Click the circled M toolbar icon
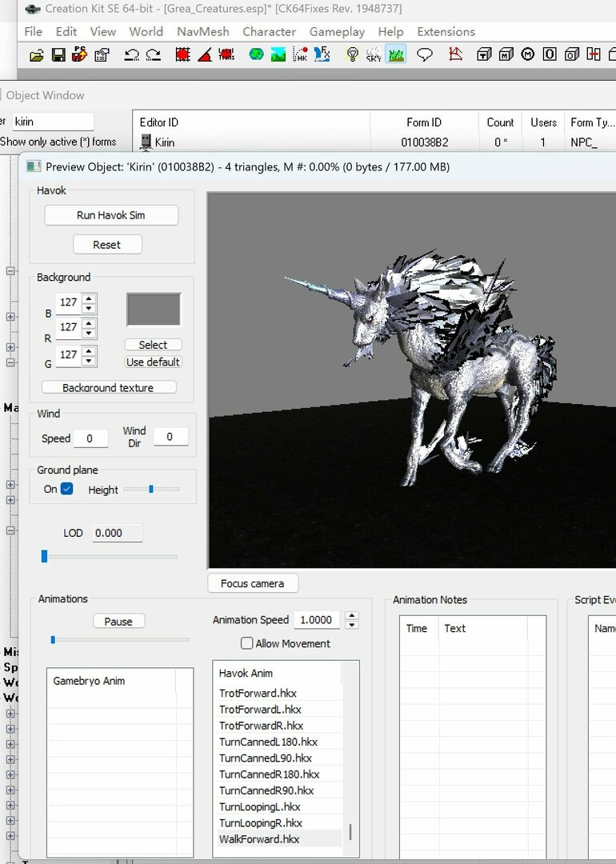 point(528,54)
